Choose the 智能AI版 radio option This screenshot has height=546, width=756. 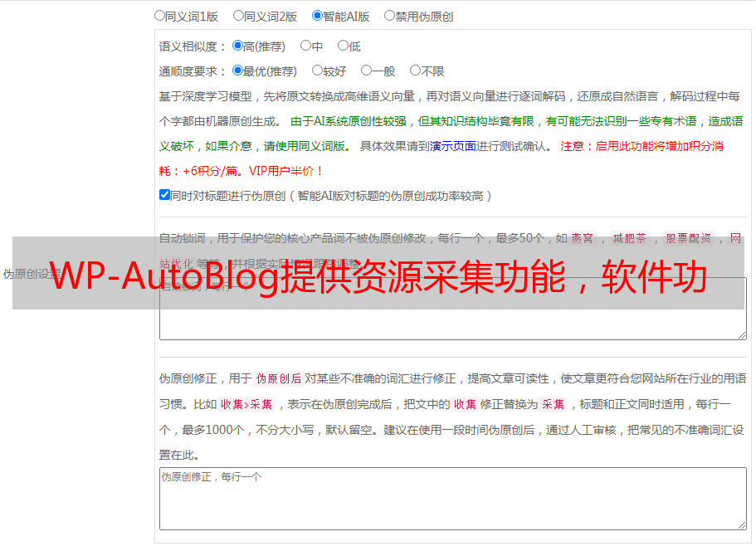click(x=317, y=16)
